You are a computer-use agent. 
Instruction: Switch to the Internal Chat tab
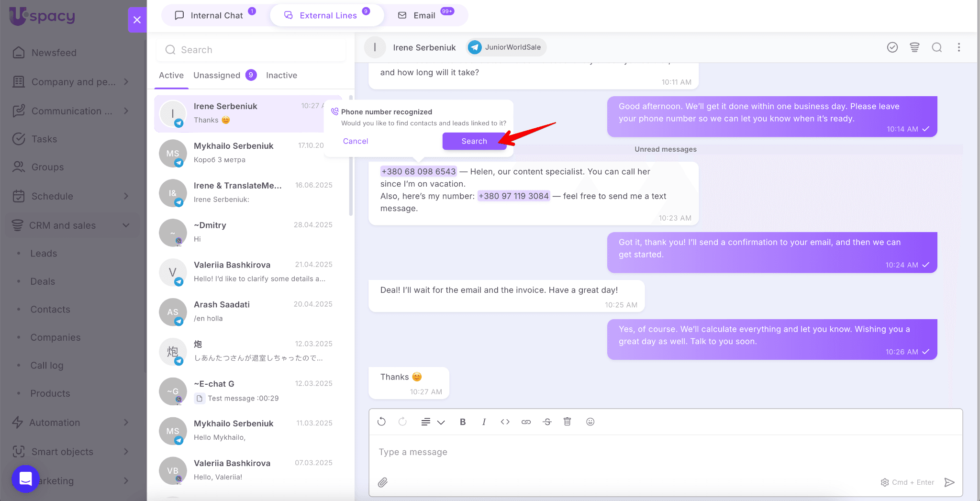[x=216, y=15]
